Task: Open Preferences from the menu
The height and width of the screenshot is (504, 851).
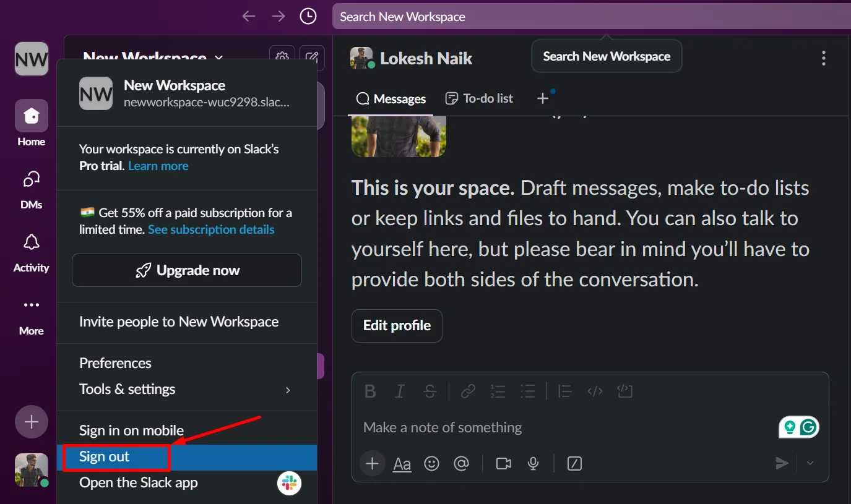Action: pyautogui.click(x=187, y=363)
